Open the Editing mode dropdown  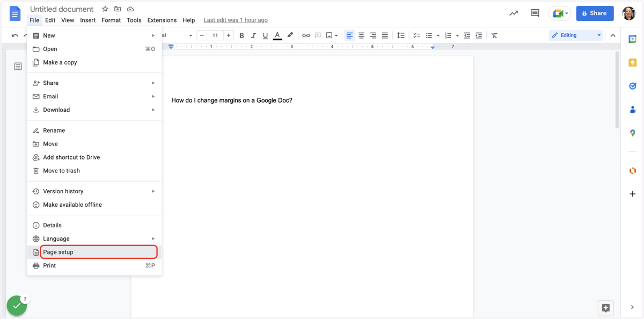pyautogui.click(x=576, y=35)
